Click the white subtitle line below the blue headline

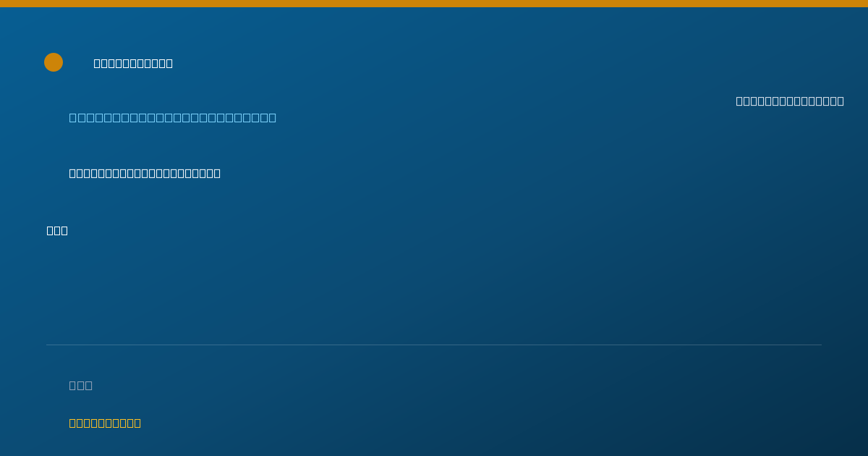tap(145, 173)
